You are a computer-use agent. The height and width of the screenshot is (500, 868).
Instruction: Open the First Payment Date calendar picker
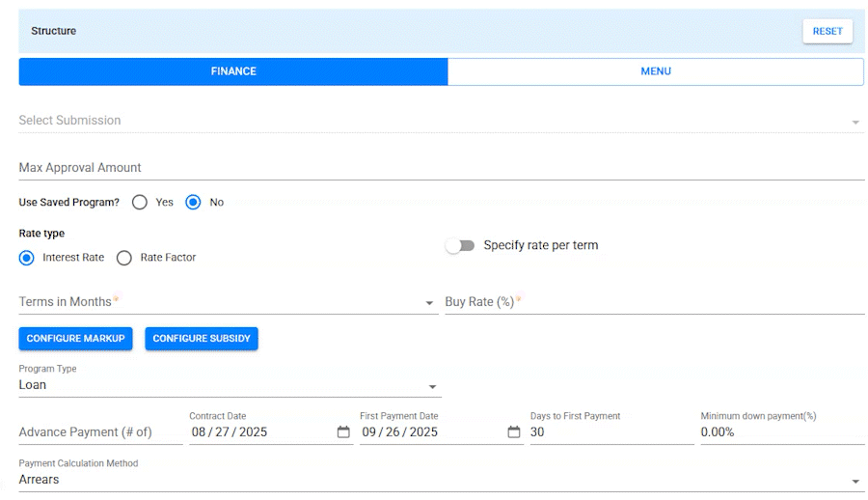(514, 432)
